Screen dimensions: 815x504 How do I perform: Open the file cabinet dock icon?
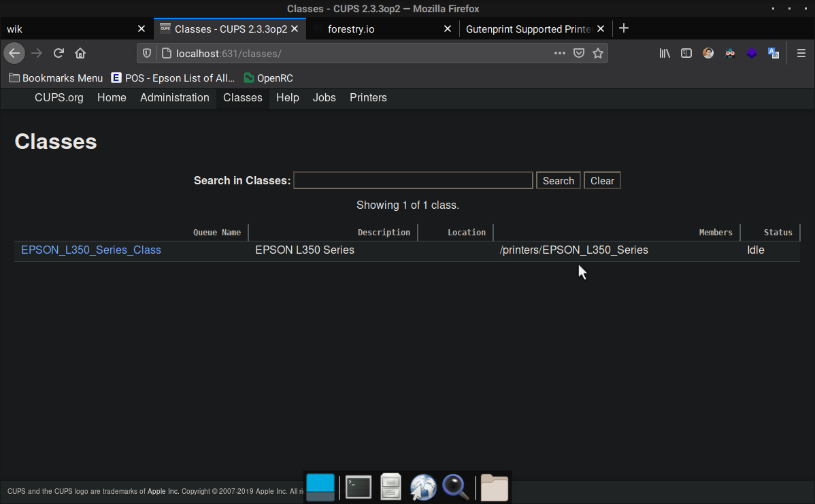[x=390, y=487]
